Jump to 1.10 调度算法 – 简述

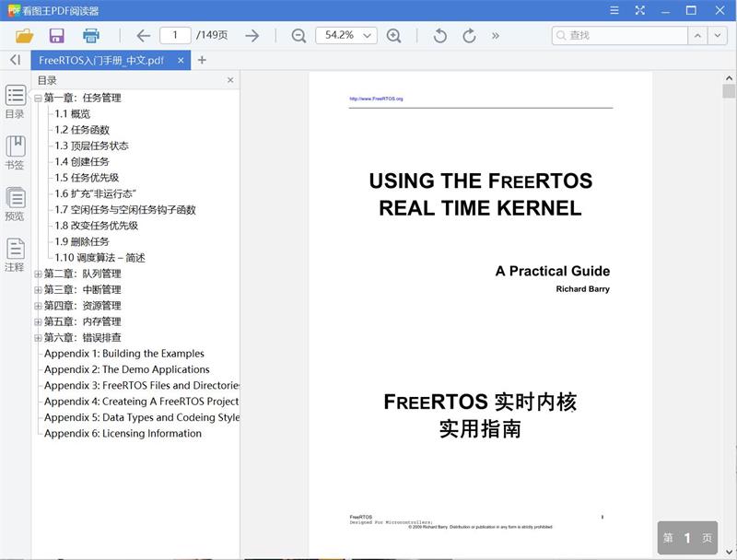99,258
